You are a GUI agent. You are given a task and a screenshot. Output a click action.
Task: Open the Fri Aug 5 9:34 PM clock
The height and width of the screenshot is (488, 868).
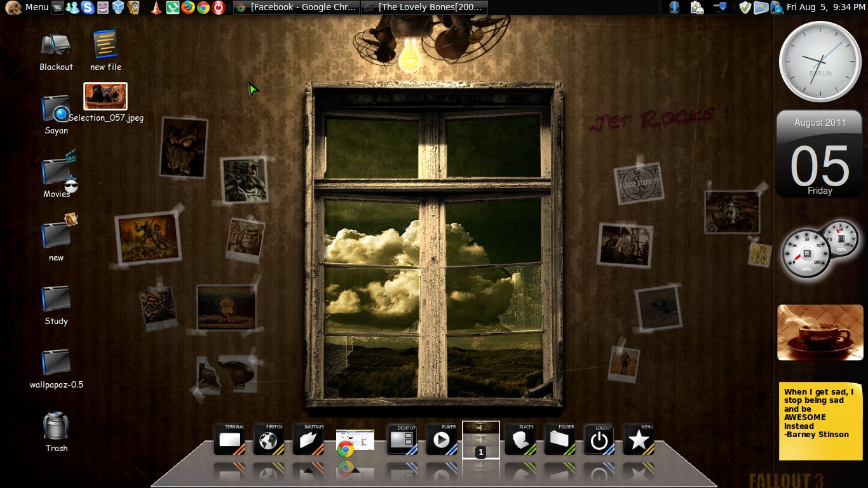825,7
